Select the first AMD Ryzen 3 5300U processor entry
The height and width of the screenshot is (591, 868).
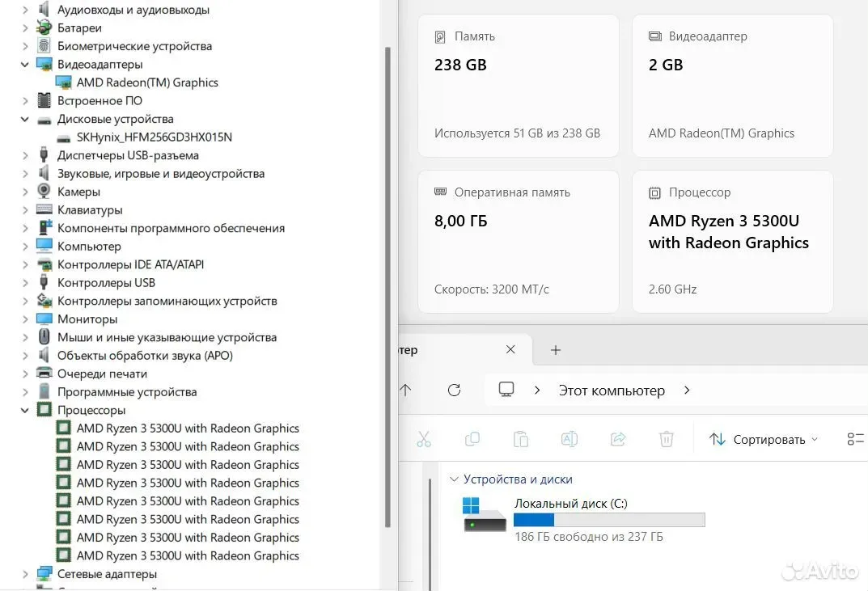(188, 428)
